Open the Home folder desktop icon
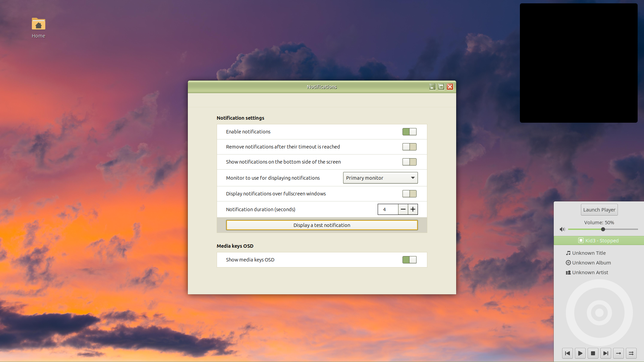Image resolution: width=644 pixels, height=362 pixels. click(39, 24)
